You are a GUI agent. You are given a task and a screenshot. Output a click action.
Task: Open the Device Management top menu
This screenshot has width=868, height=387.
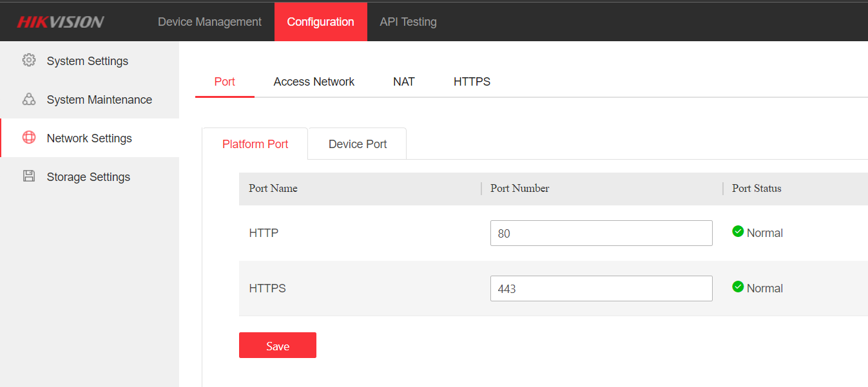pos(209,22)
